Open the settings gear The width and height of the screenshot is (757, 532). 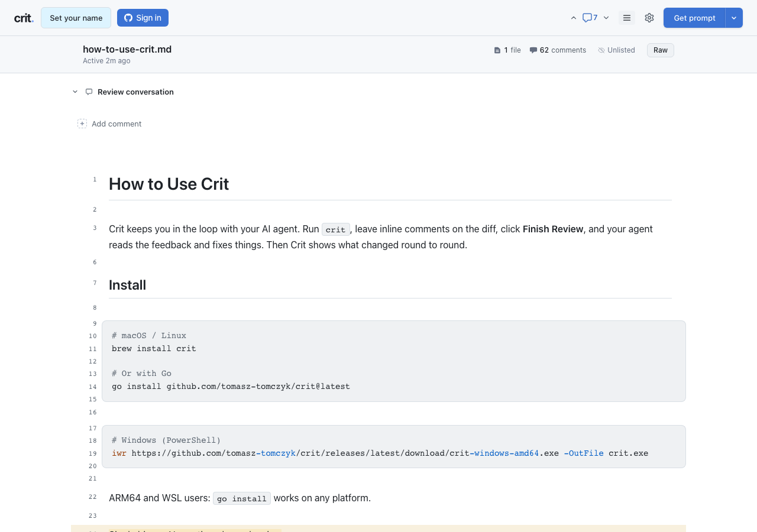[649, 18]
